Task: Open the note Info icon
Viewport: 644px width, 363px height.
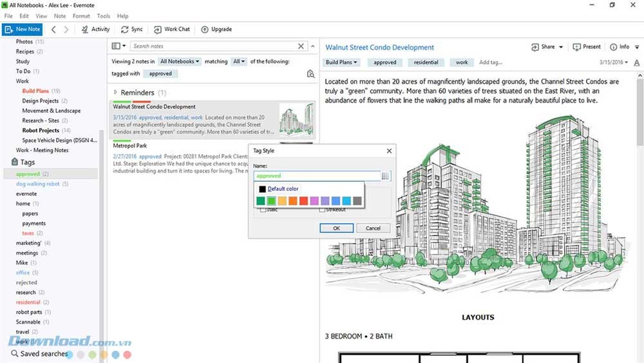Action: [x=614, y=47]
